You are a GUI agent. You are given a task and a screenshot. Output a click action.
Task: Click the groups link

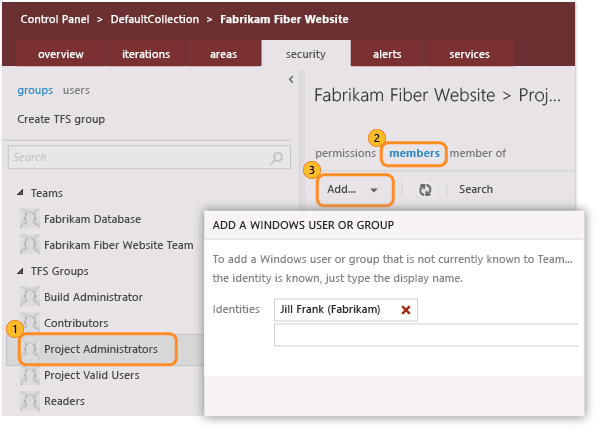[x=35, y=91]
